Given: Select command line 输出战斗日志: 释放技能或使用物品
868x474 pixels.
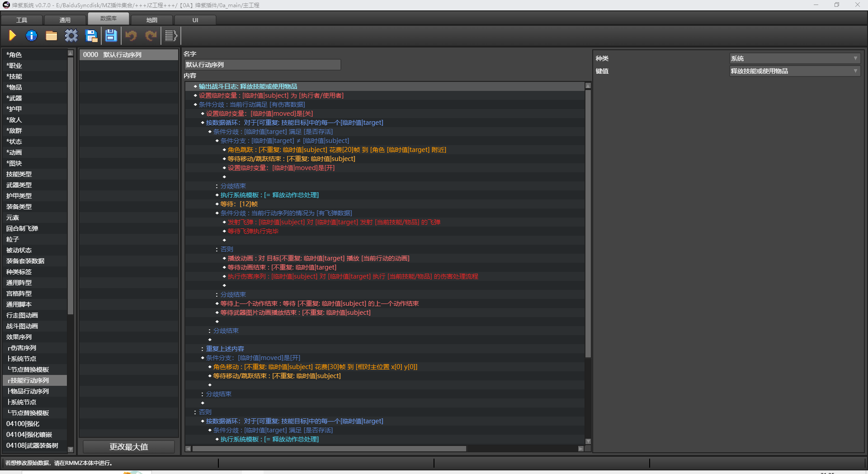Looking at the screenshot, I should [x=385, y=86].
